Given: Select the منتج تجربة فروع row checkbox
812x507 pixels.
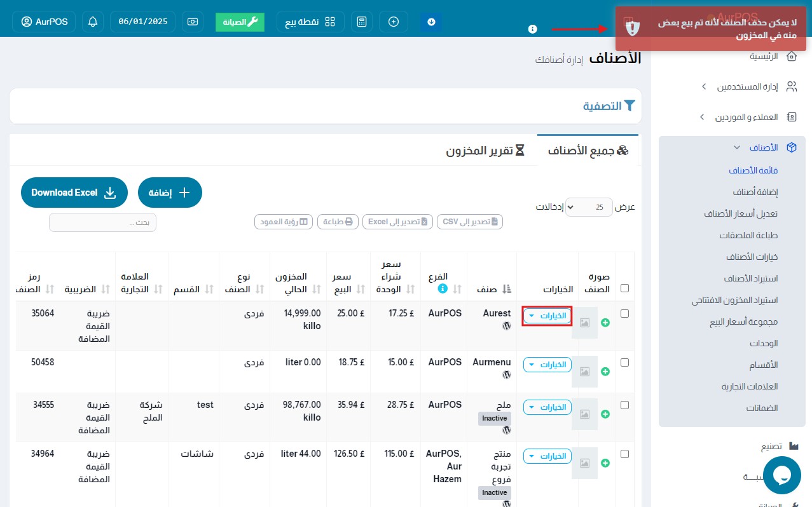Looking at the screenshot, I should pos(624,454).
